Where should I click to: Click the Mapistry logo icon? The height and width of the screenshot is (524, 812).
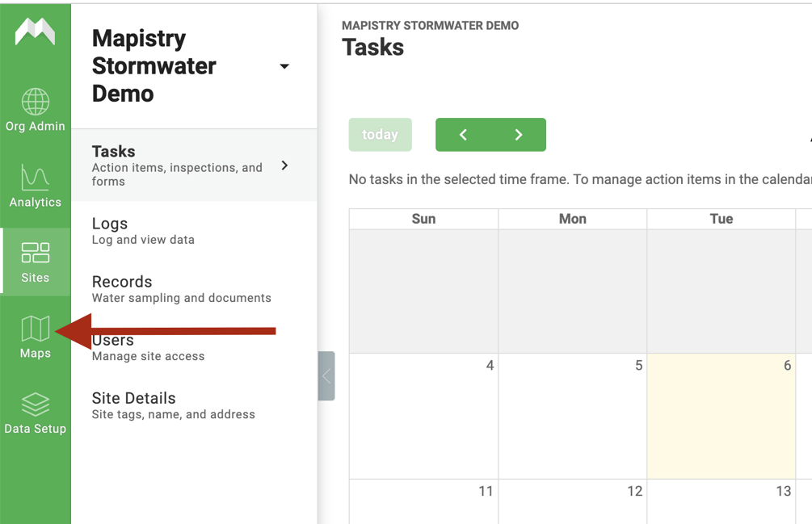[x=35, y=32]
